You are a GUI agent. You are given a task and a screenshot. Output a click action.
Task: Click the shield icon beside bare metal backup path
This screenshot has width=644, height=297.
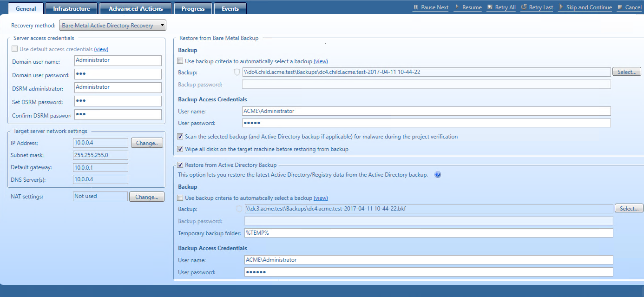(237, 72)
